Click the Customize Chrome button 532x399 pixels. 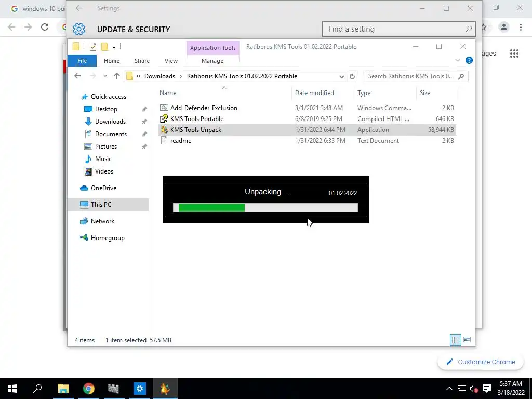(x=481, y=362)
